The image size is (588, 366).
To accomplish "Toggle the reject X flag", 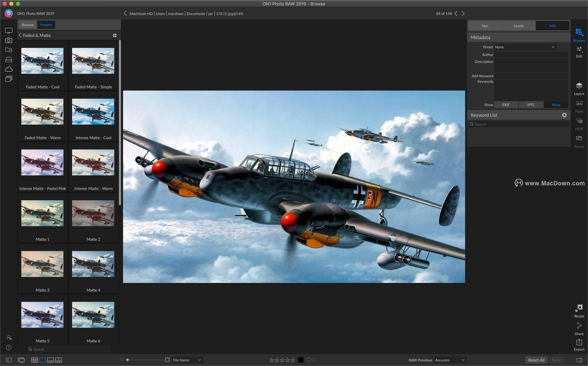I will click(x=314, y=360).
